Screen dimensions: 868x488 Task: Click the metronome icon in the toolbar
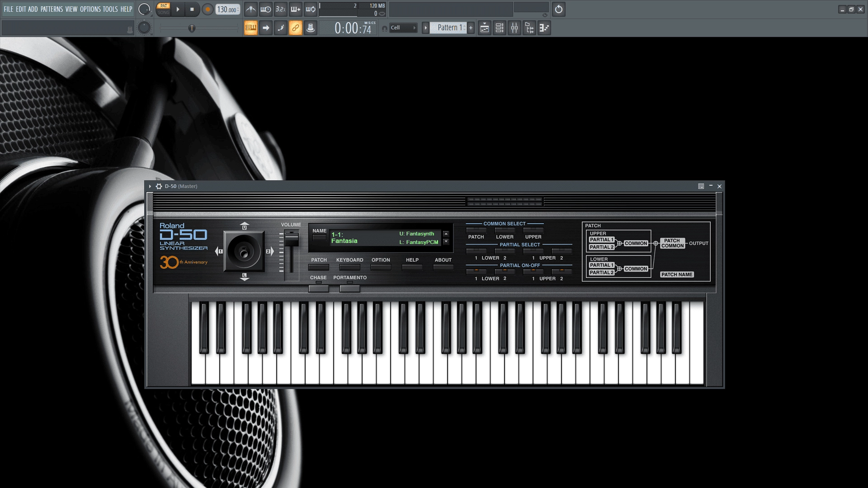pyautogui.click(x=251, y=9)
